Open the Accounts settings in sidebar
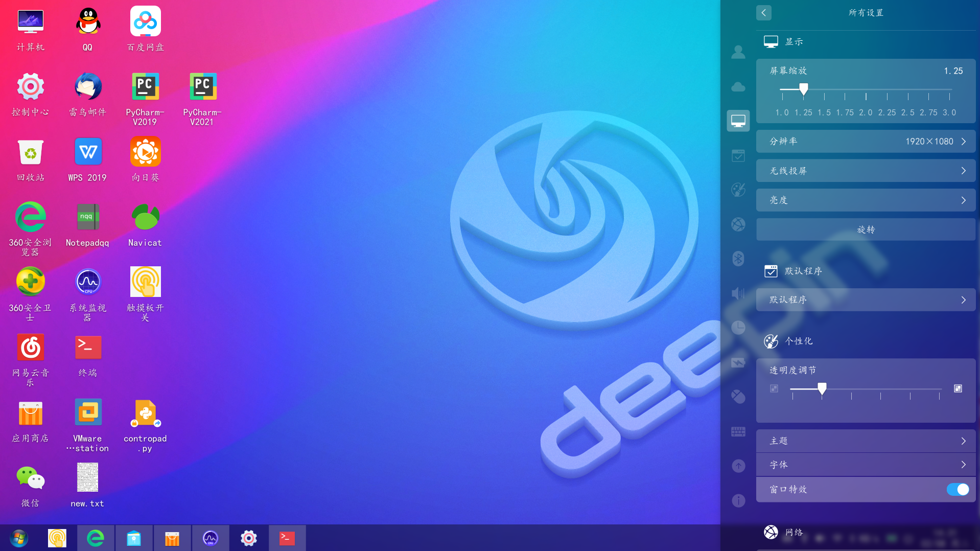The image size is (980, 551). (x=738, y=52)
